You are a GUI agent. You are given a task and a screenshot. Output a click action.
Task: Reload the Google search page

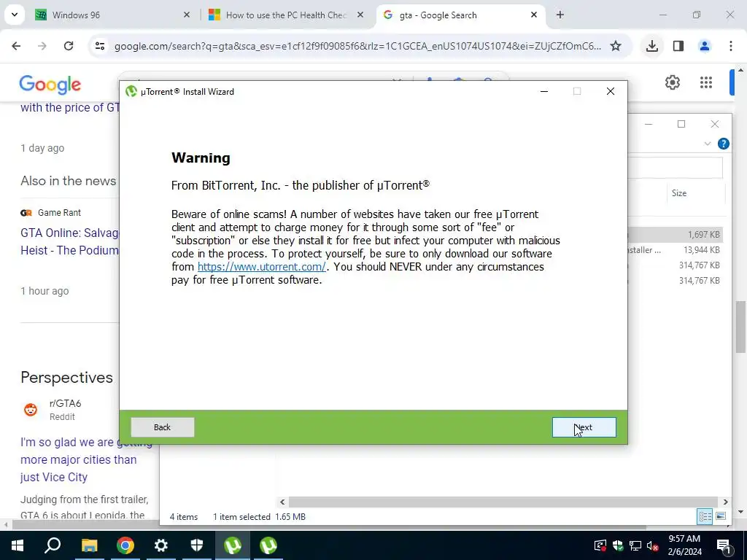coord(69,46)
